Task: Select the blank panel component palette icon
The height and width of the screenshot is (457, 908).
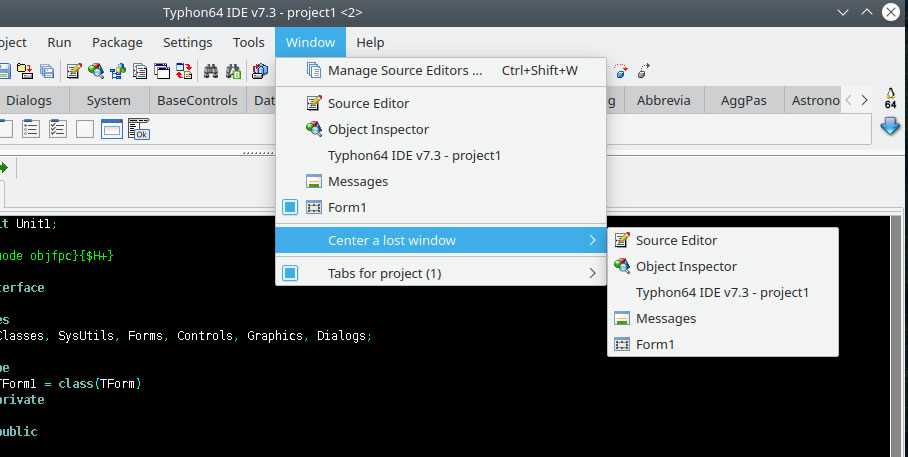Action: tap(85, 129)
